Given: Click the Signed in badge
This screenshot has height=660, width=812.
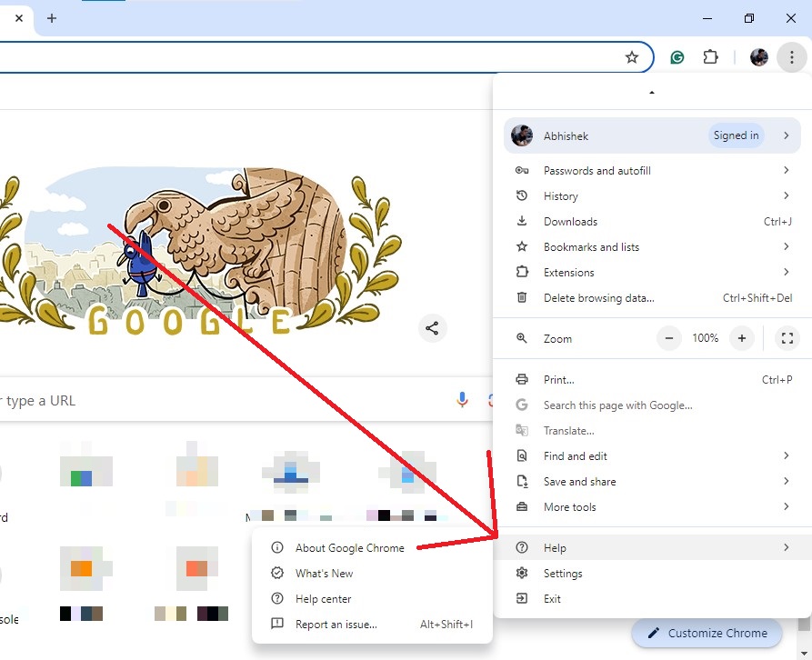Looking at the screenshot, I should (736, 135).
